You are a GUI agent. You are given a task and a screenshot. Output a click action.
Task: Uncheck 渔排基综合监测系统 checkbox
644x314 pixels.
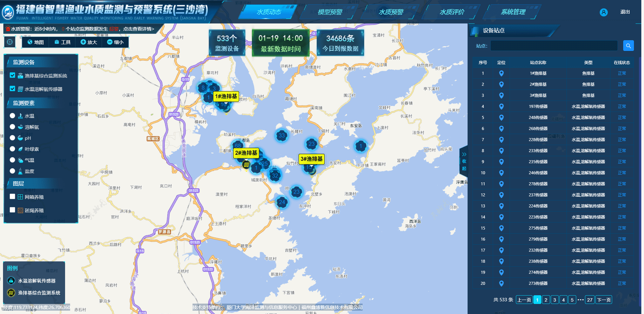[x=12, y=75]
